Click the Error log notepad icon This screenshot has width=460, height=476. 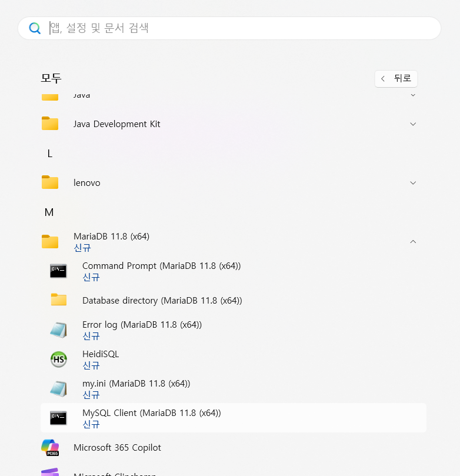click(59, 329)
